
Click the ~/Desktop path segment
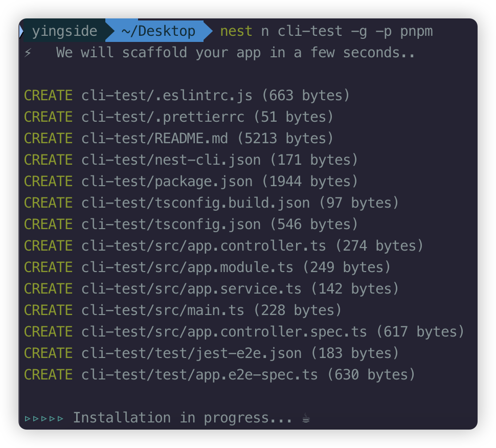point(158,31)
